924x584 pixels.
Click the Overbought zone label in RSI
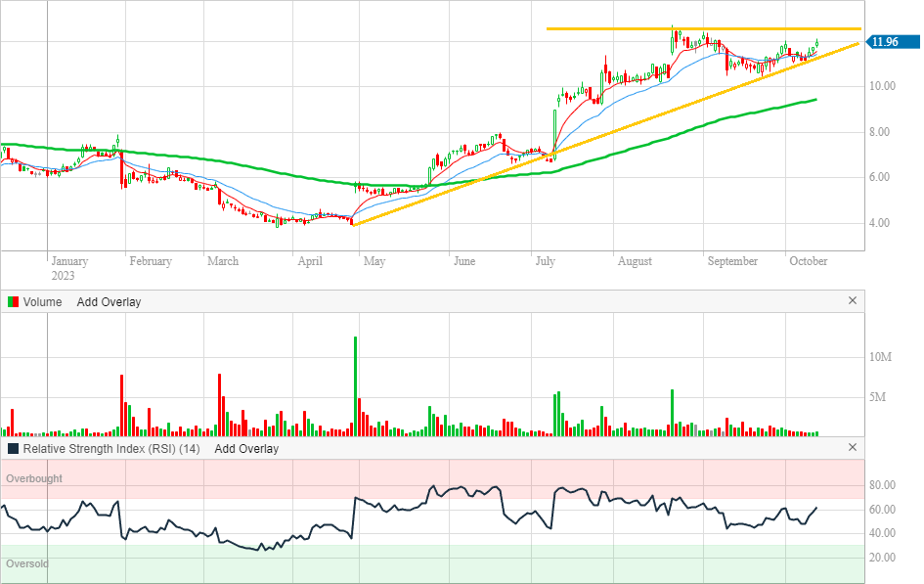point(34,478)
